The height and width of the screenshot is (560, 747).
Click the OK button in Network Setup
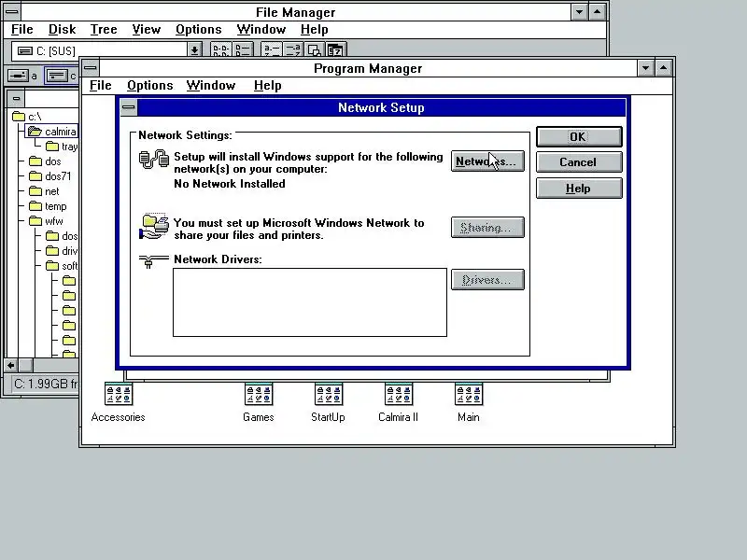[x=579, y=136]
